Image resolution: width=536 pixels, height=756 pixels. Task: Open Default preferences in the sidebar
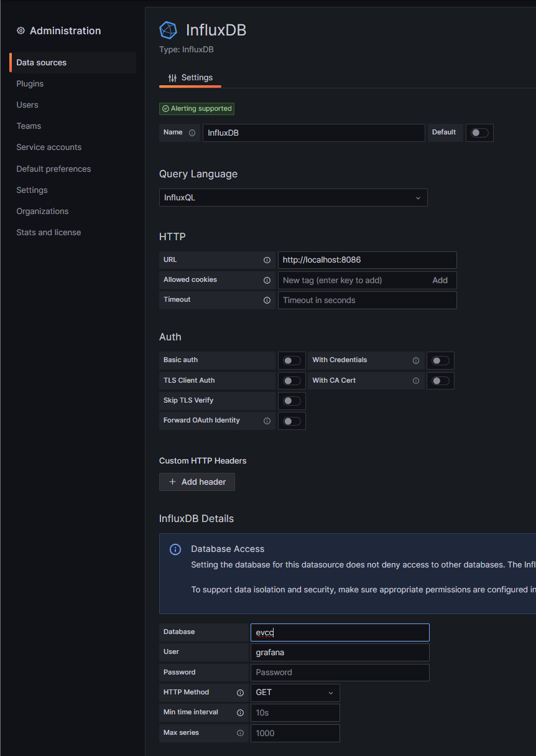click(x=53, y=169)
